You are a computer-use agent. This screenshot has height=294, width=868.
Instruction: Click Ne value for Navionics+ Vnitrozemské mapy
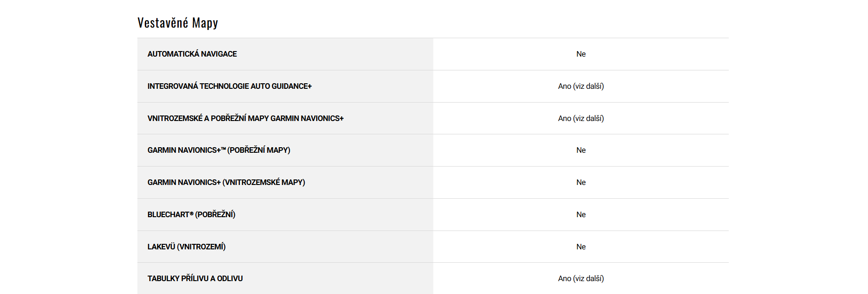581,183
